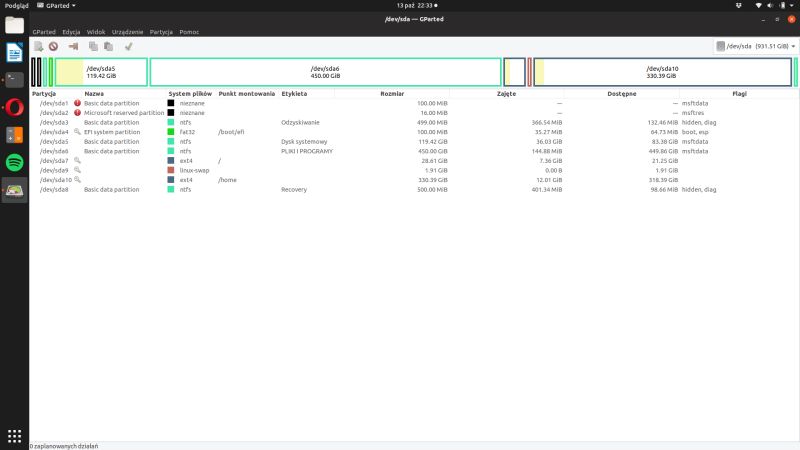Click the key mounted icon on /dev/sda4
Image resolution: width=800 pixels, height=450 pixels.
pyautogui.click(x=77, y=132)
